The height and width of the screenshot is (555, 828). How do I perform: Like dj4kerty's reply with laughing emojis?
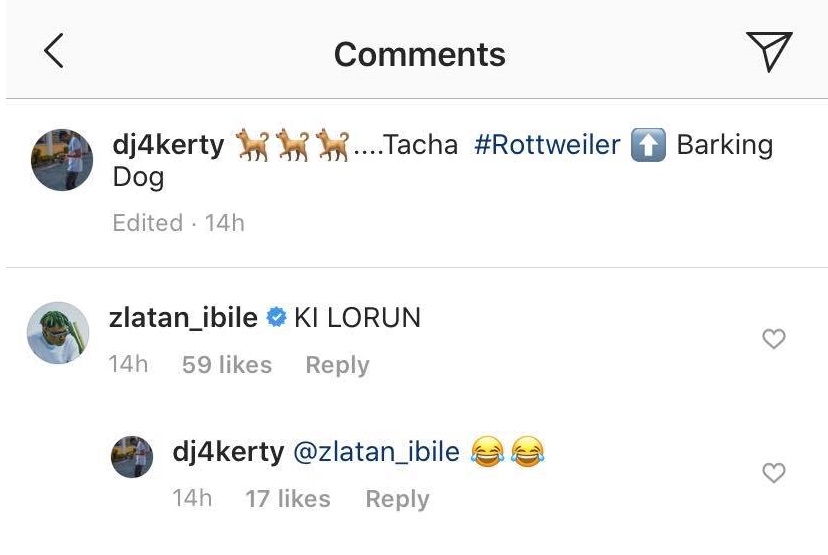pos(774,473)
